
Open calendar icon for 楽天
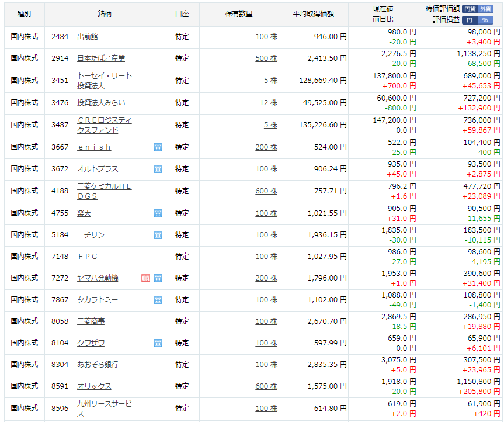point(158,213)
